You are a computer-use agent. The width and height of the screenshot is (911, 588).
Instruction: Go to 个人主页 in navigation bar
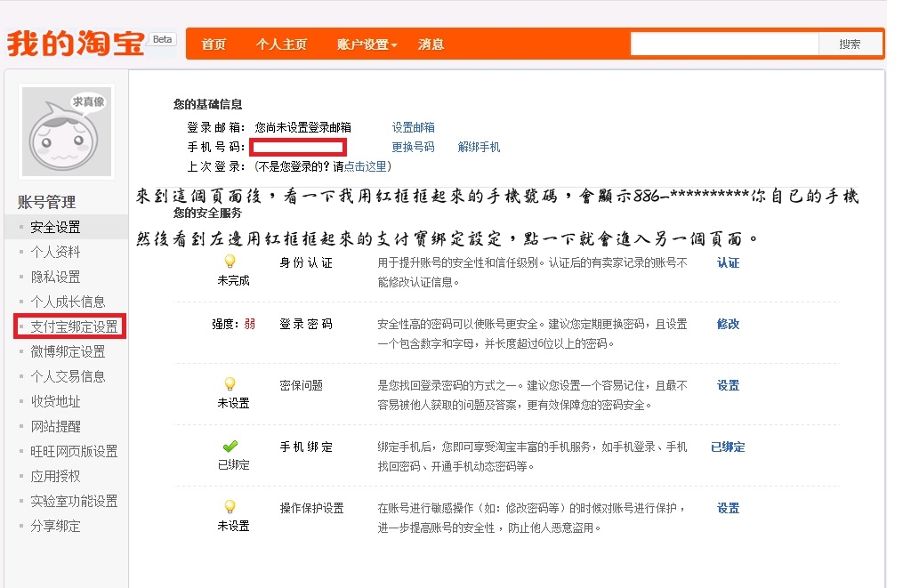281,44
